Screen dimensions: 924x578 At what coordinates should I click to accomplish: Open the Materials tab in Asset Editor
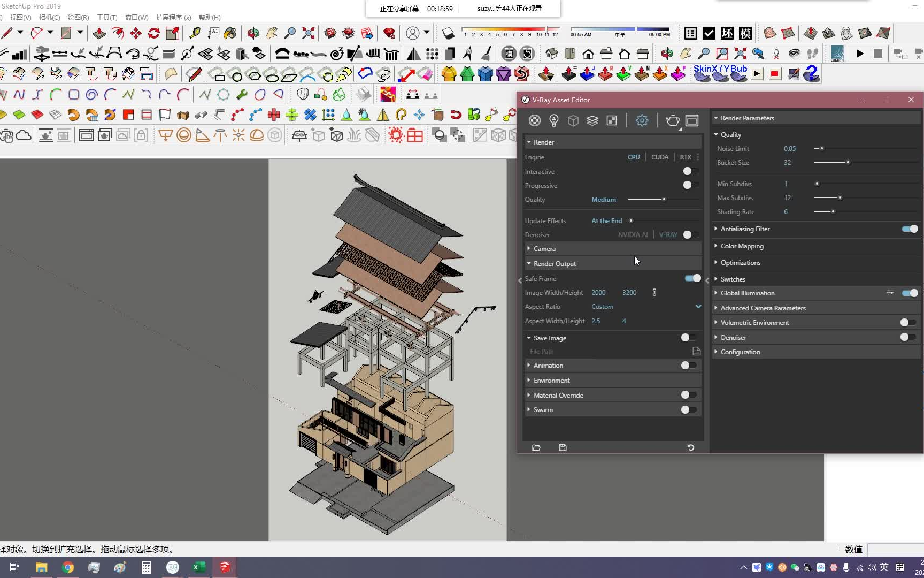(x=534, y=120)
